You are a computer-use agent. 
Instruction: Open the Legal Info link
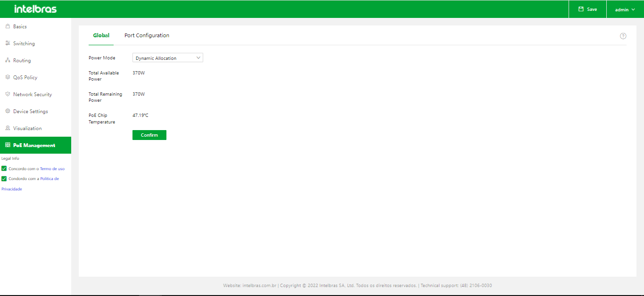click(10, 158)
